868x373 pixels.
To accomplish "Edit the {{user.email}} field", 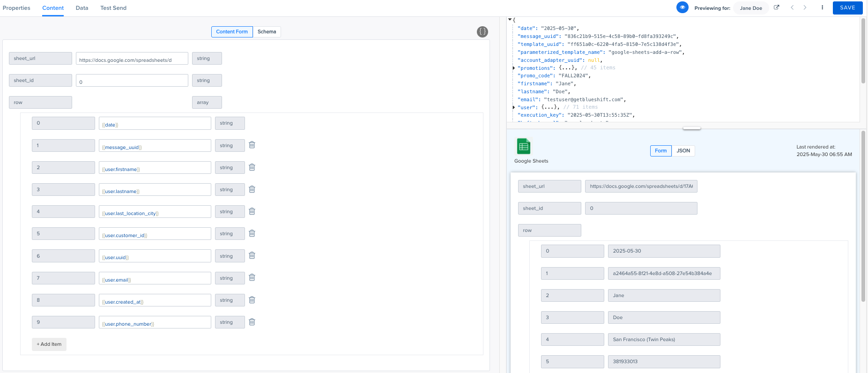I will tap(155, 278).
